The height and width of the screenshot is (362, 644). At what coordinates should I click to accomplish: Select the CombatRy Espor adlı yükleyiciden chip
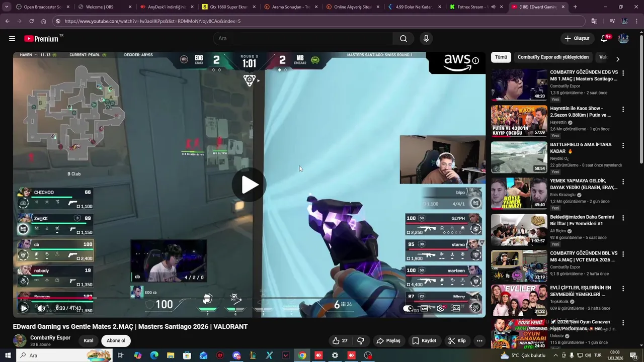coord(553,57)
